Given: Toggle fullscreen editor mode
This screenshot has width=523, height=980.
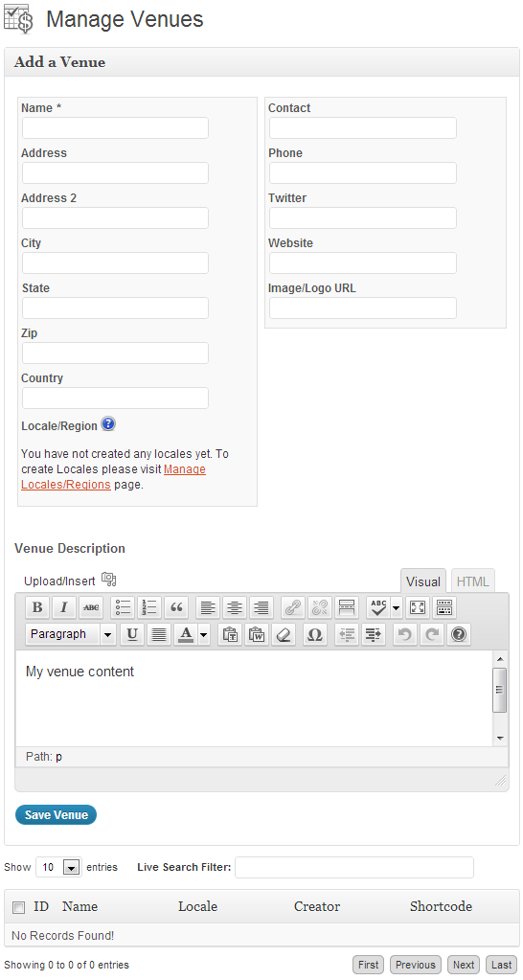Looking at the screenshot, I should pyautogui.click(x=418, y=607).
